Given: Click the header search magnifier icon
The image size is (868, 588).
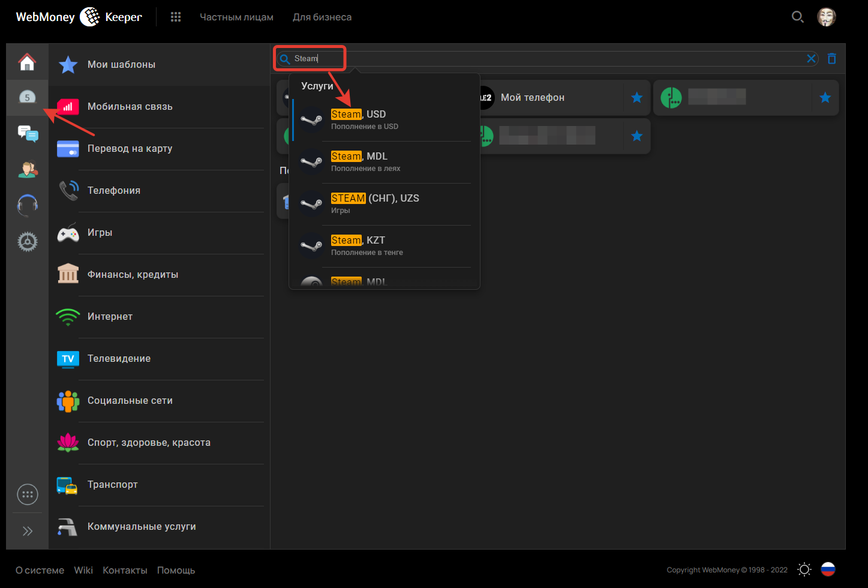Looking at the screenshot, I should (x=797, y=17).
